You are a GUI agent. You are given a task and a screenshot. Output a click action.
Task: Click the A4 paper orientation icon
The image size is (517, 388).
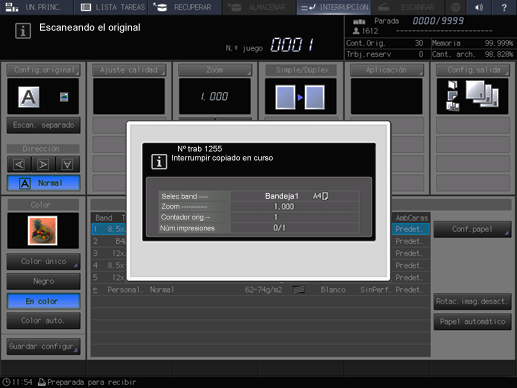pos(325,196)
